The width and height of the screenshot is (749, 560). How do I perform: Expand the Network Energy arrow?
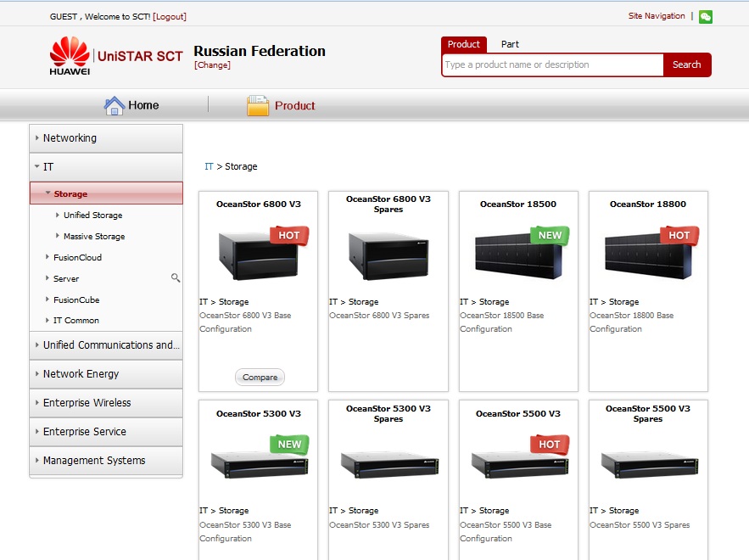[x=36, y=373]
